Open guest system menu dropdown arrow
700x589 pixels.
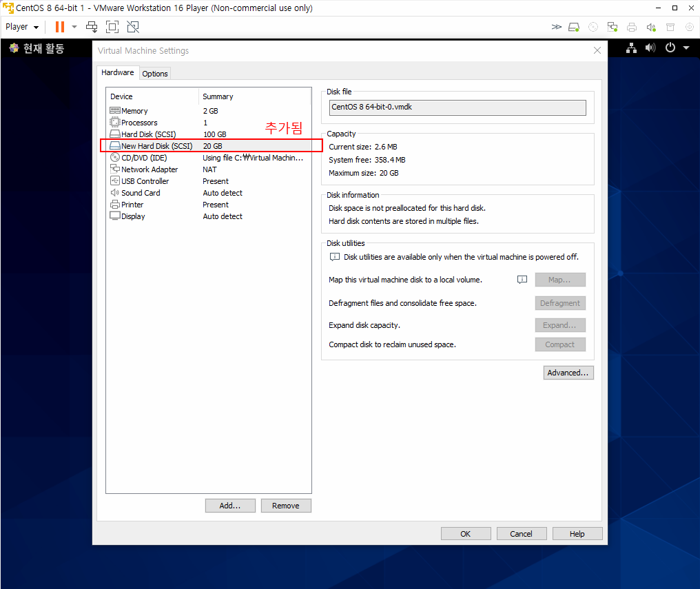coord(686,48)
